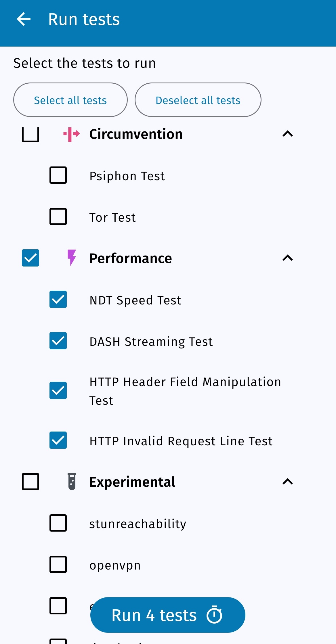Viewport: 336px width, 644px height.
Task: Deselect the DASH Streaming Test checkbox
Action: [x=58, y=341]
